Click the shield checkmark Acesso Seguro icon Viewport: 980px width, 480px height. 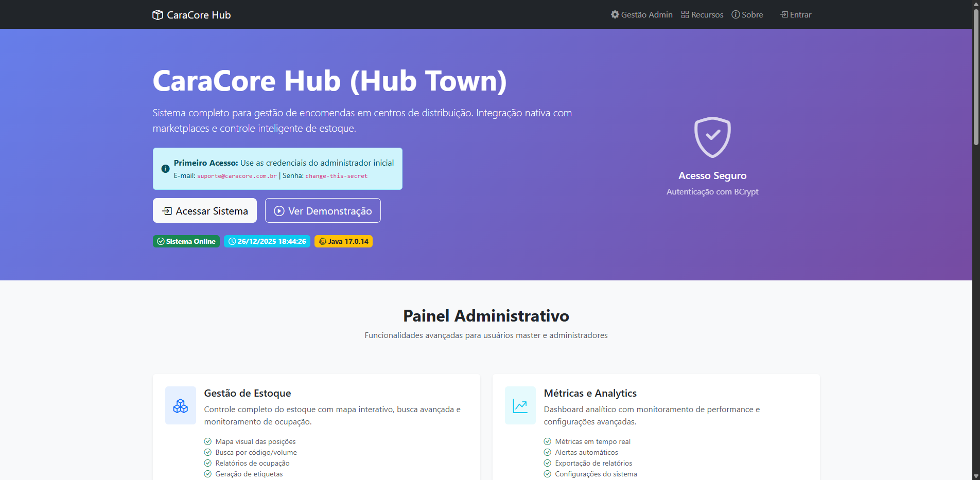point(712,137)
